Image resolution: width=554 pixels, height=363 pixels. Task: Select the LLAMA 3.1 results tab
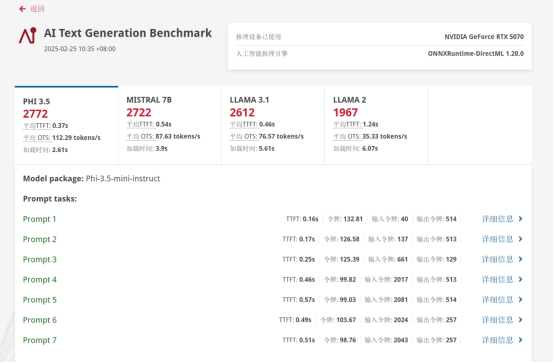point(273,125)
